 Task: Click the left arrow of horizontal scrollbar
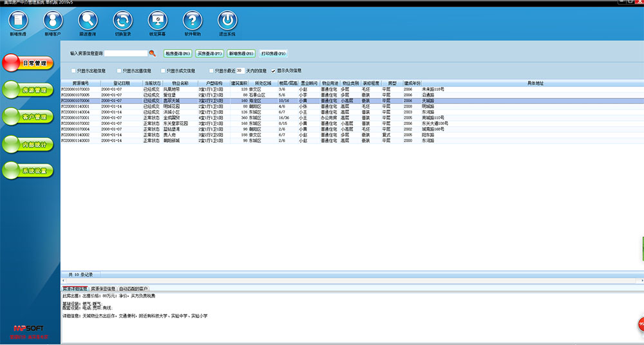click(x=64, y=281)
